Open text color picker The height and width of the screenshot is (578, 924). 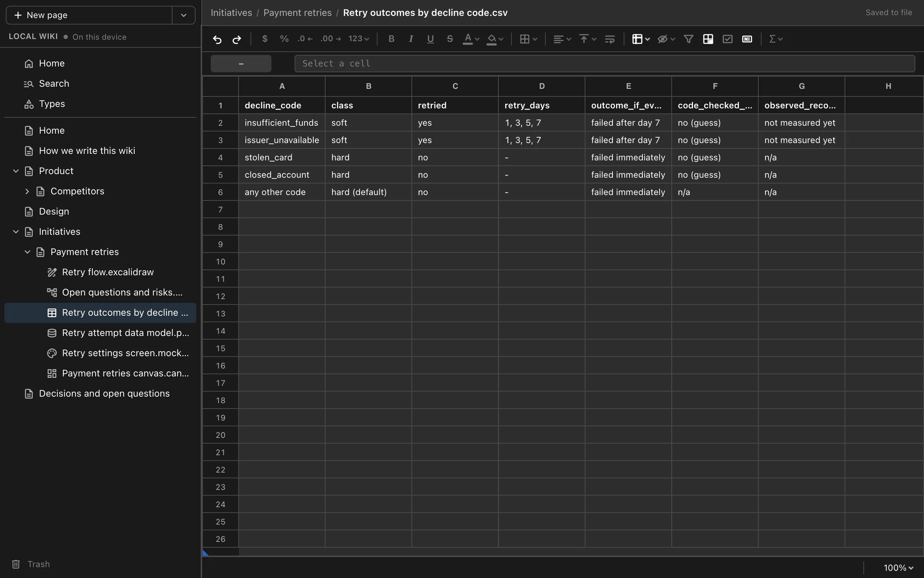point(471,39)
